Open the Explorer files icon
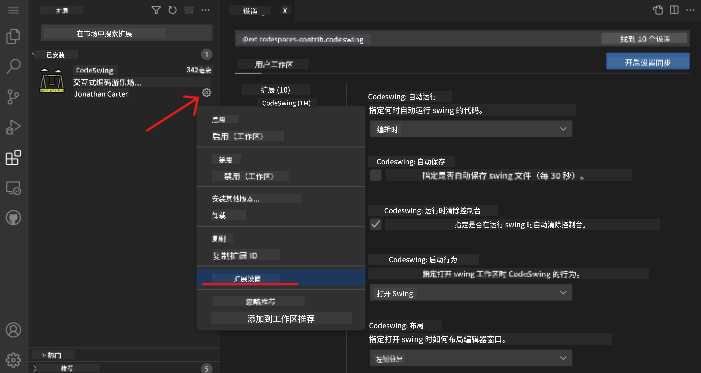 tap(13, 36)
